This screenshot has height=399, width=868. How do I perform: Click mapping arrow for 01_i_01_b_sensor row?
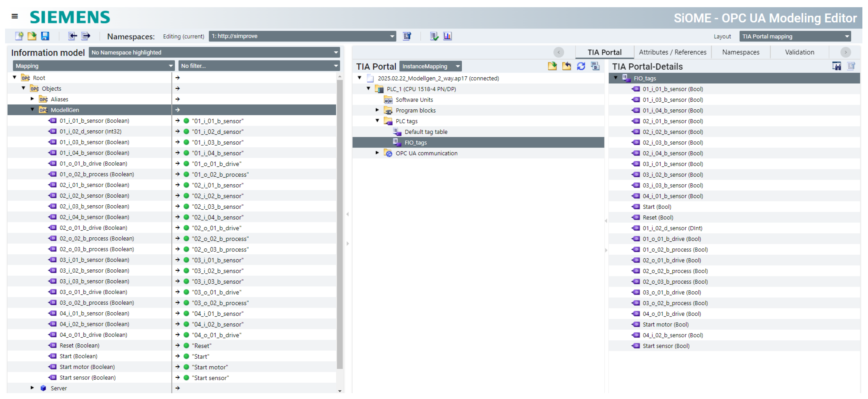click(x=178, y=121)
